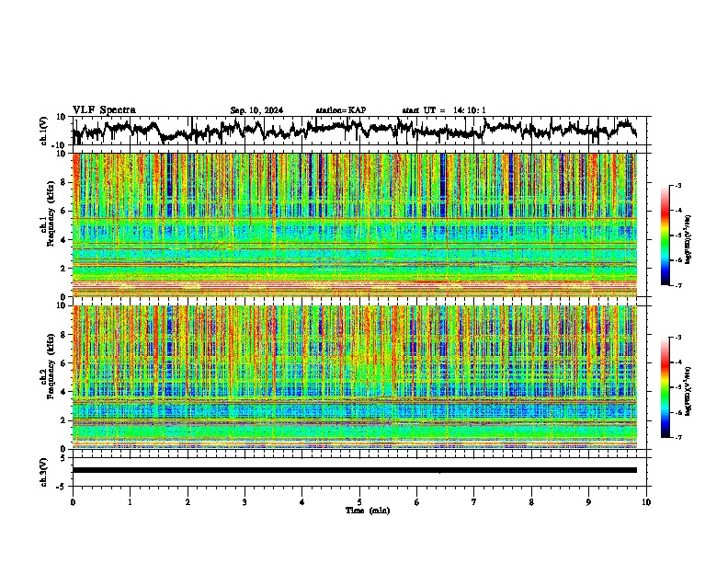Click the "Time (min)" x-axis label
728x563 pixels.
[x=368, y=511]
